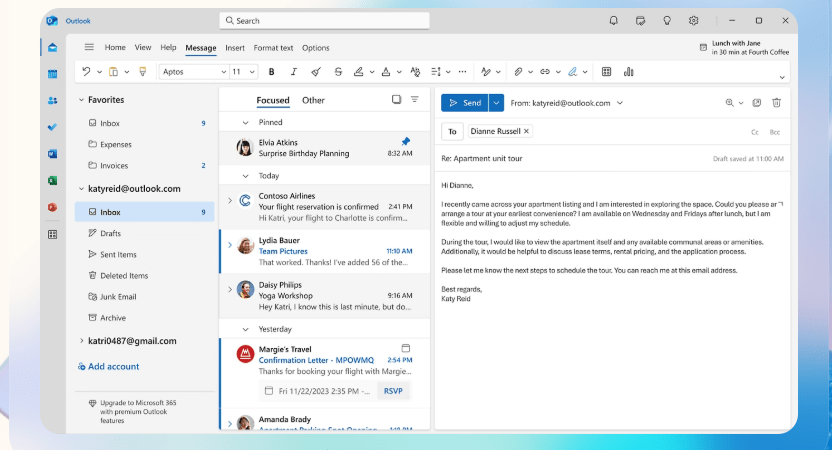Toggle select mode checkbox in message list
This screenshot has width=832, height=450.
click(x=396, y=99)
